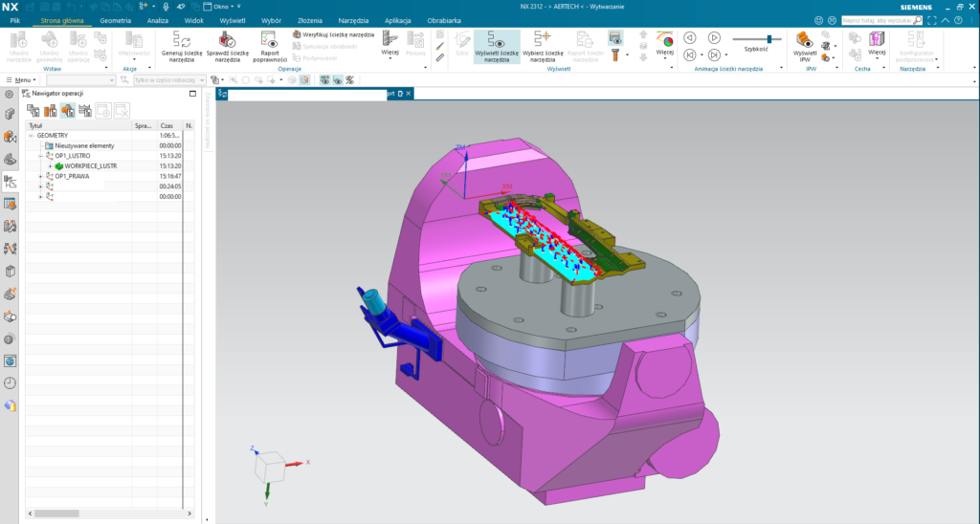980x524 pixels.
Task: Collapse the GEOMETRY tree node
Action: click(31, 136)
